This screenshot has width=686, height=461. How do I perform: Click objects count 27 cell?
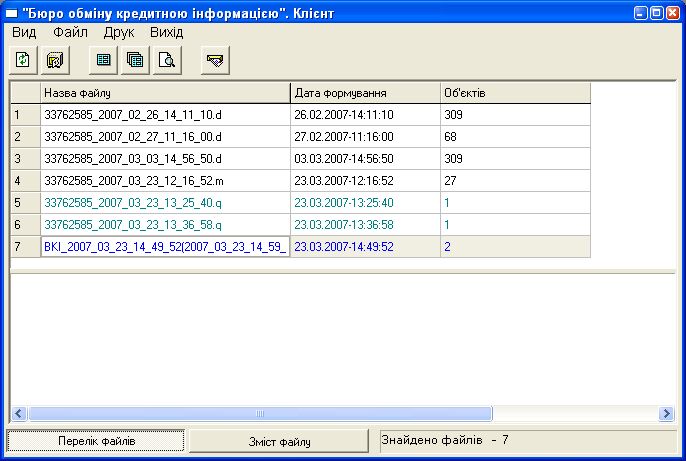coord(515,181)
